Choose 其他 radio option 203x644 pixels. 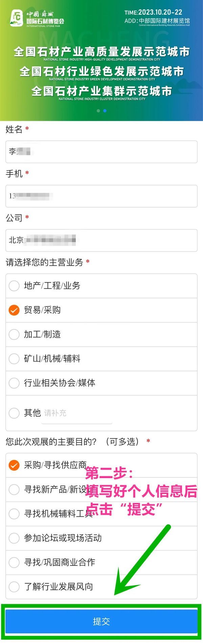click(14, 413)
